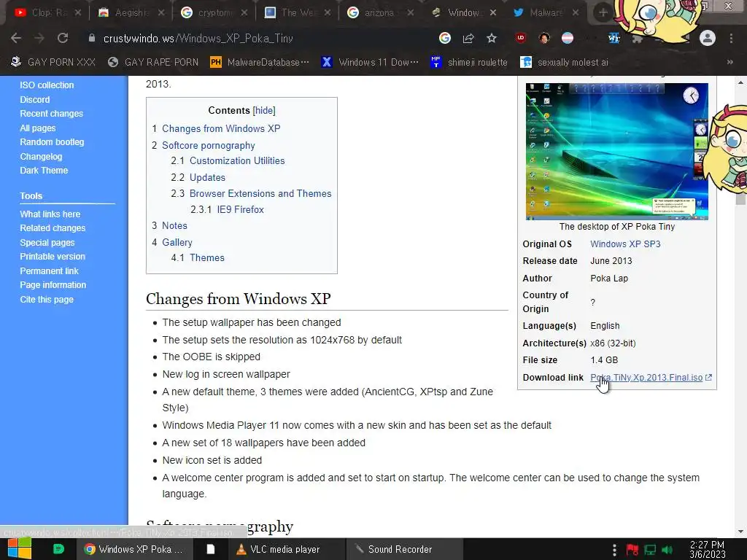
Task: Open Cite this page link
Action: (47, 299)
